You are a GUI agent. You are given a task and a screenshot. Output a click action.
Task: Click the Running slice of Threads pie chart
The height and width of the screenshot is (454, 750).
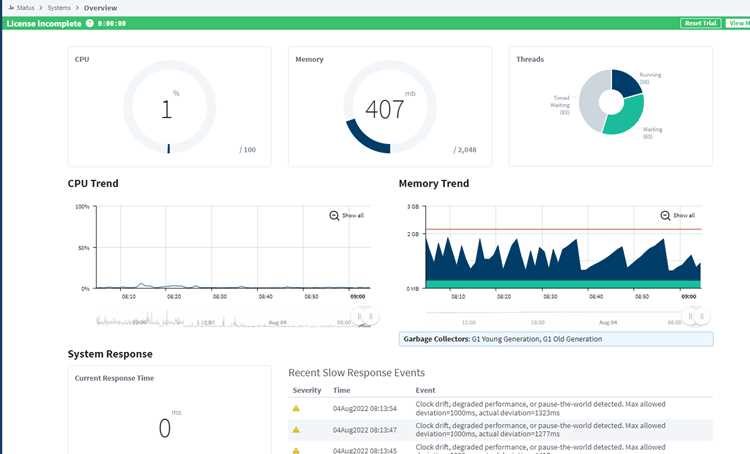pyautogui.click(x=627, y=82)
